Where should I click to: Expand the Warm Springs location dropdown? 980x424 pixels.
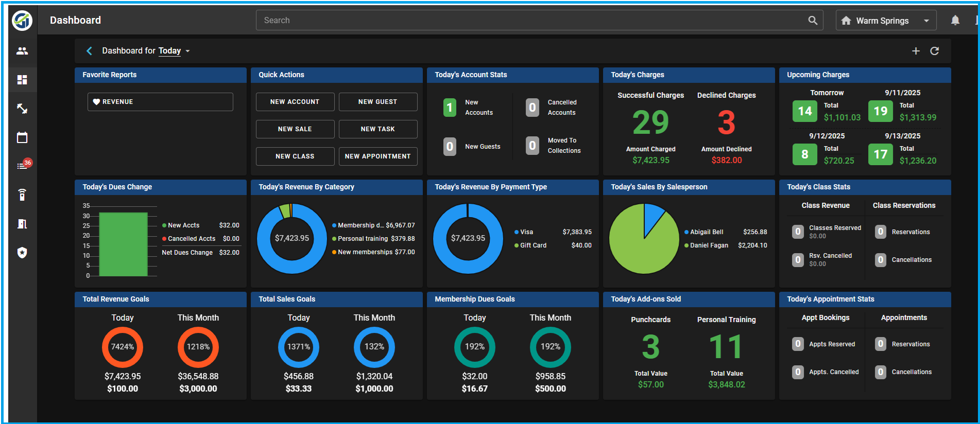coord(886,21)
